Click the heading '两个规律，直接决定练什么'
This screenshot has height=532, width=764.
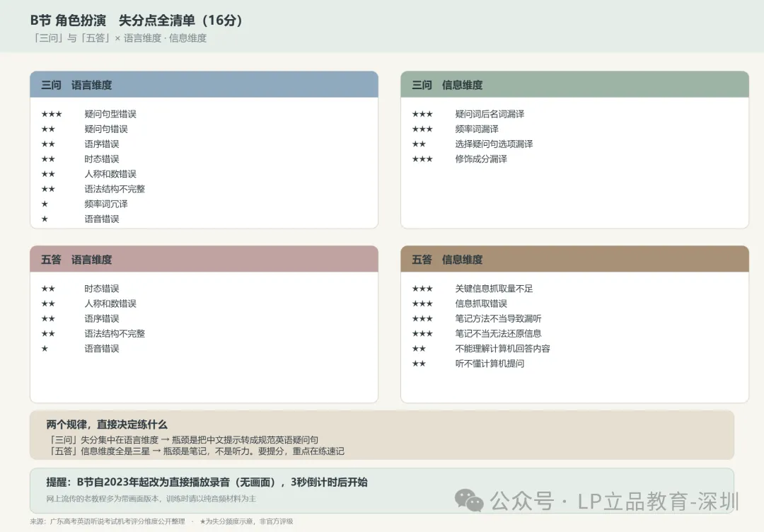pyautogui.click(x=107, y=424)
